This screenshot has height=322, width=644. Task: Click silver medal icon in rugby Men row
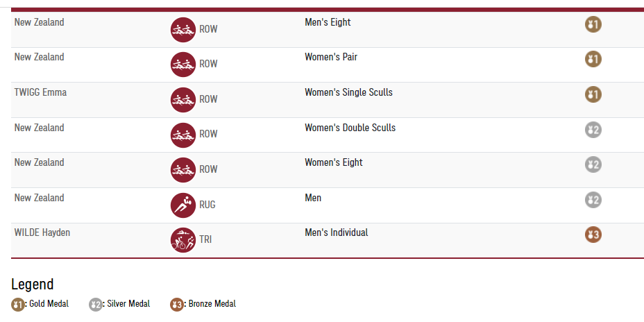click(x=593, y=200)
